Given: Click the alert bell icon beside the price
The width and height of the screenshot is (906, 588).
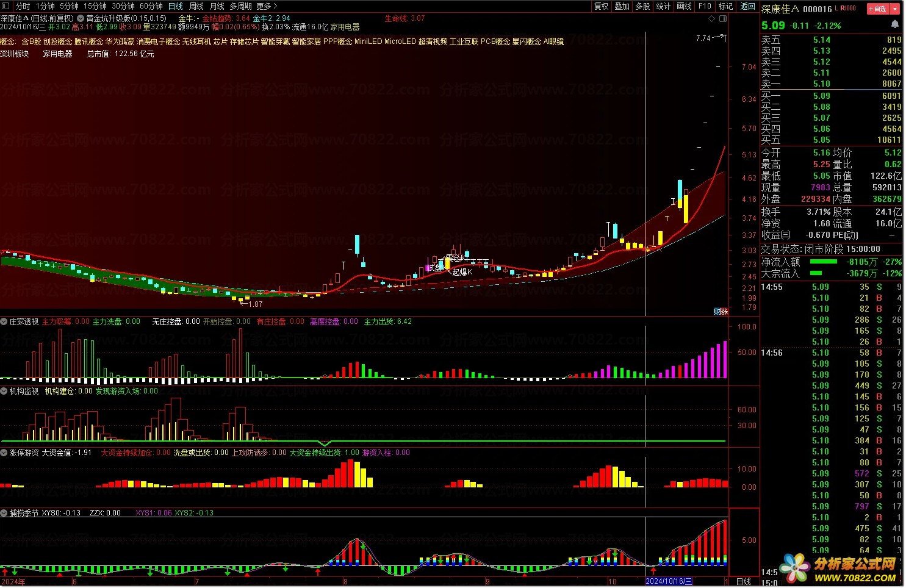Looking at the screenshot, I should click(895, 24).
